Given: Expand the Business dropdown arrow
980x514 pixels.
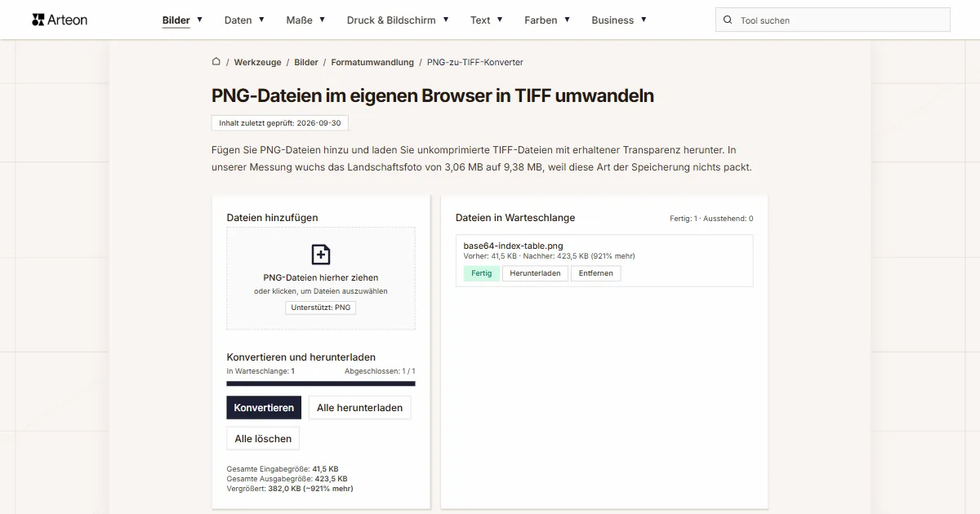Looking at the screenshot, I should (644, 20).
